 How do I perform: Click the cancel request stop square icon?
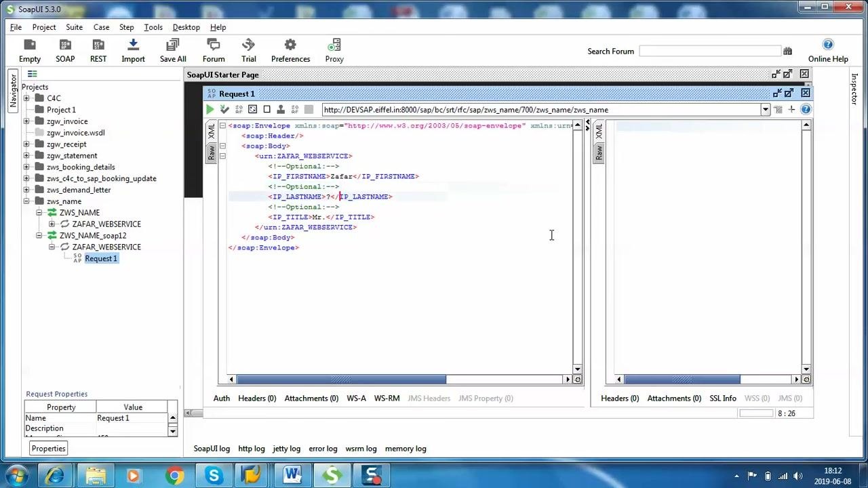[x=267, y=110]
